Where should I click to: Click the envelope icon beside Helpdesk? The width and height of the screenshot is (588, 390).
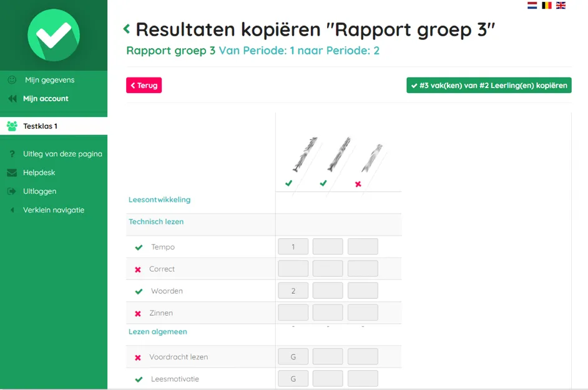[12, 172]
